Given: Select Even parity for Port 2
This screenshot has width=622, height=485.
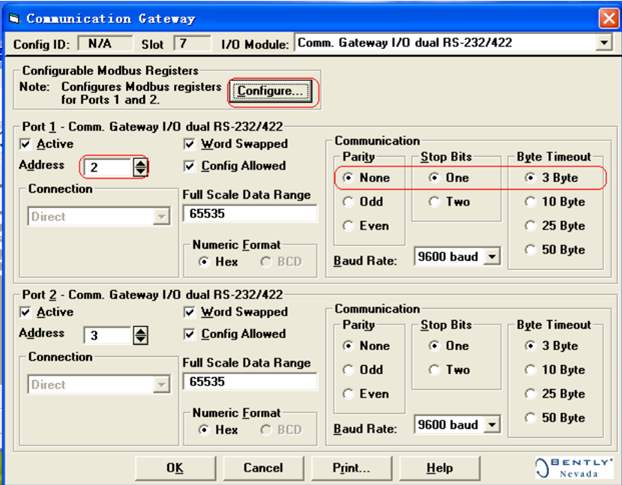Looking at the screenshot, I should [x=348, y=394].
